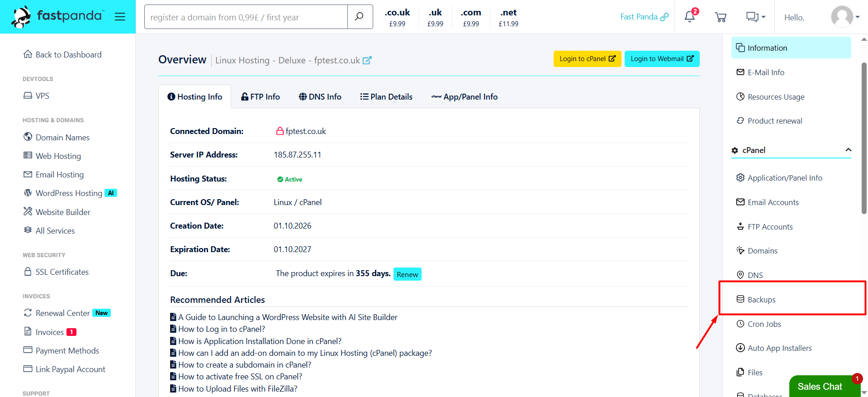This screenshot has width=868, height=397.
Task: Collapse the cPanel section
Action: pyautogui.click(x=848, y=150)
